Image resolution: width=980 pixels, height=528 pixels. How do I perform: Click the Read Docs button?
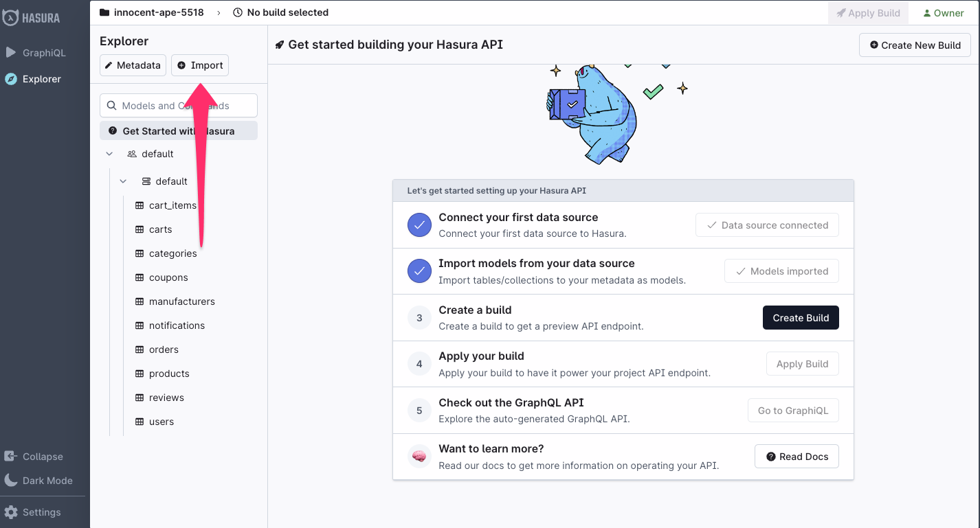coord(797,457)
